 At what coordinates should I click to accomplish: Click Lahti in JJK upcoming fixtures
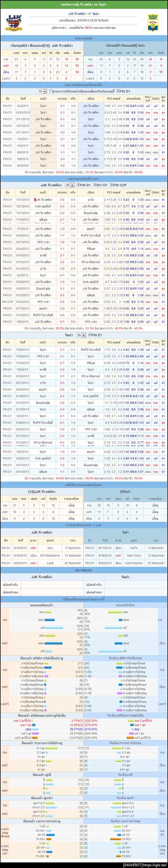tap(50, 563)
